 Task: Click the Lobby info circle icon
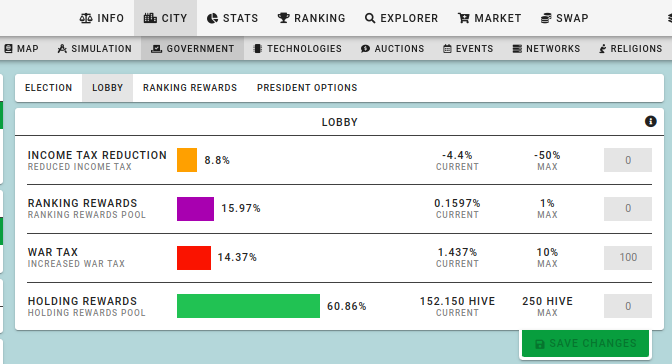coord(650,122)
